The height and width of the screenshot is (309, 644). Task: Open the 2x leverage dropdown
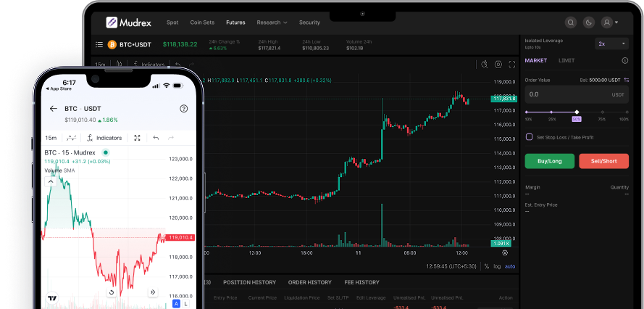(612, 44)
